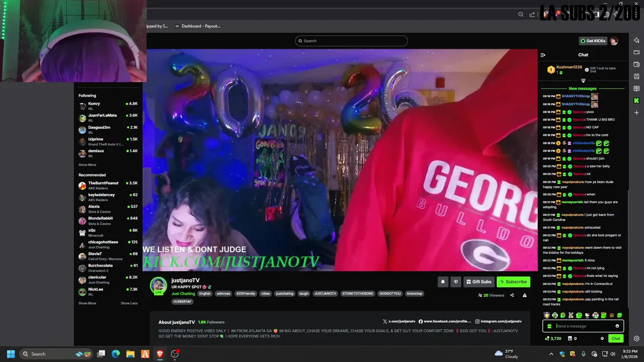Open StevieT recommended channel

(108, 256)
